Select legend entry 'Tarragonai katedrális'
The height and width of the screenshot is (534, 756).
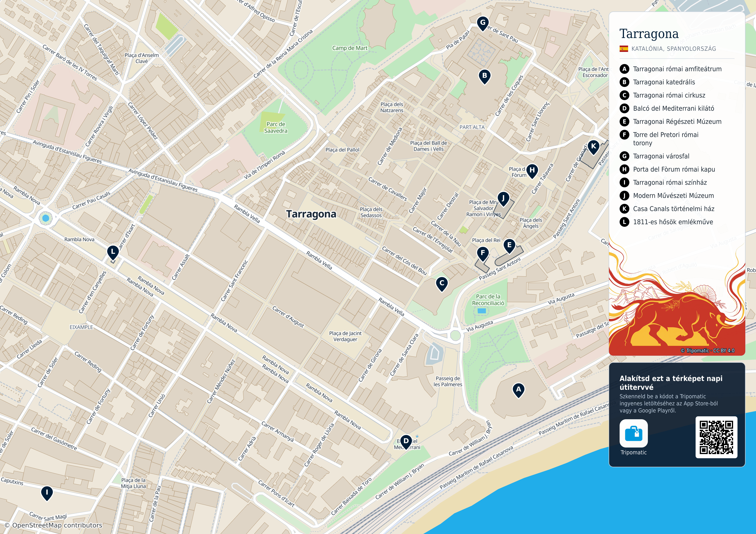tap(657, 82)
